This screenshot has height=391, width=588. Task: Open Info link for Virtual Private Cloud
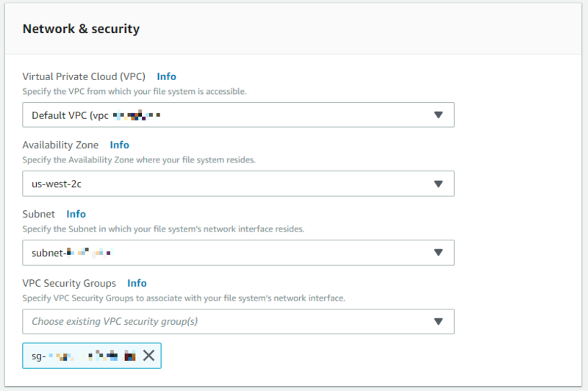click(166, 76)
